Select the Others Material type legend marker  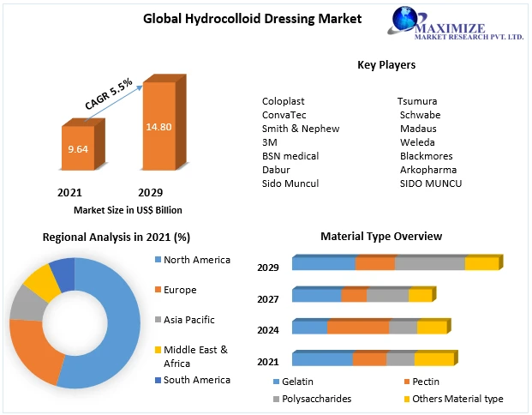[x=405, y=399]
